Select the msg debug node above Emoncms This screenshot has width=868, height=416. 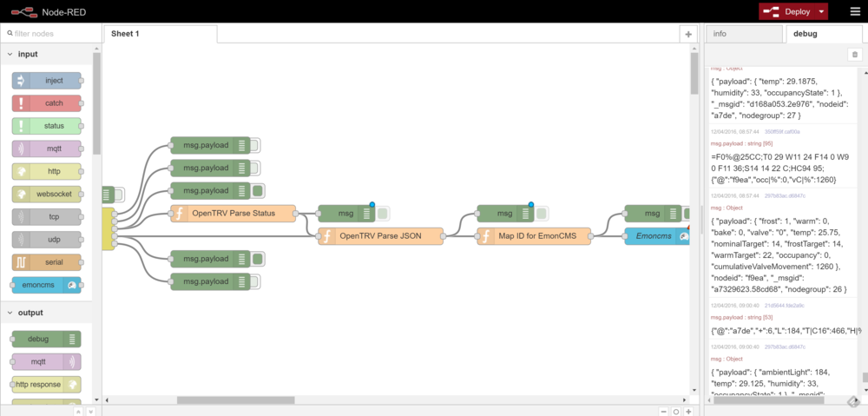coord(654,214)
